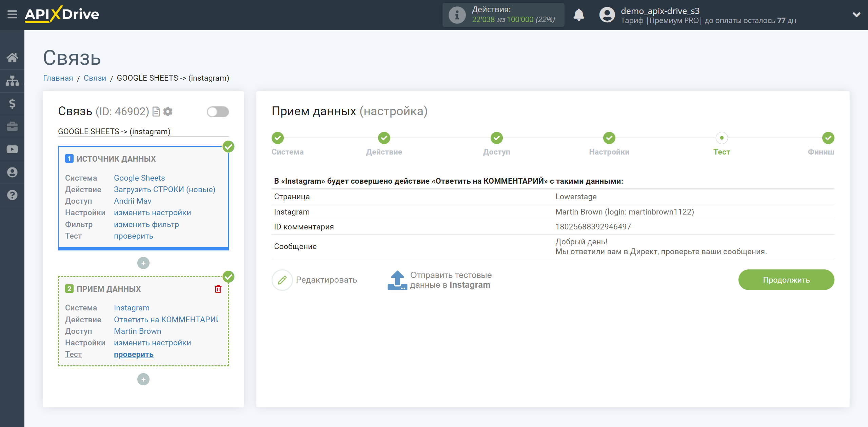Edit connection name GOOGLE SHEETS -> (instagram)
Image resolution: width=868 pixels, height=427 pixels.
click(143, 131)
